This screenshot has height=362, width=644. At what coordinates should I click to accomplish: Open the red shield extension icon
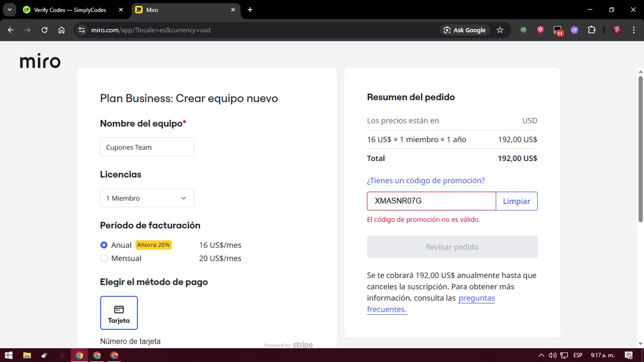tap(541, 30)
